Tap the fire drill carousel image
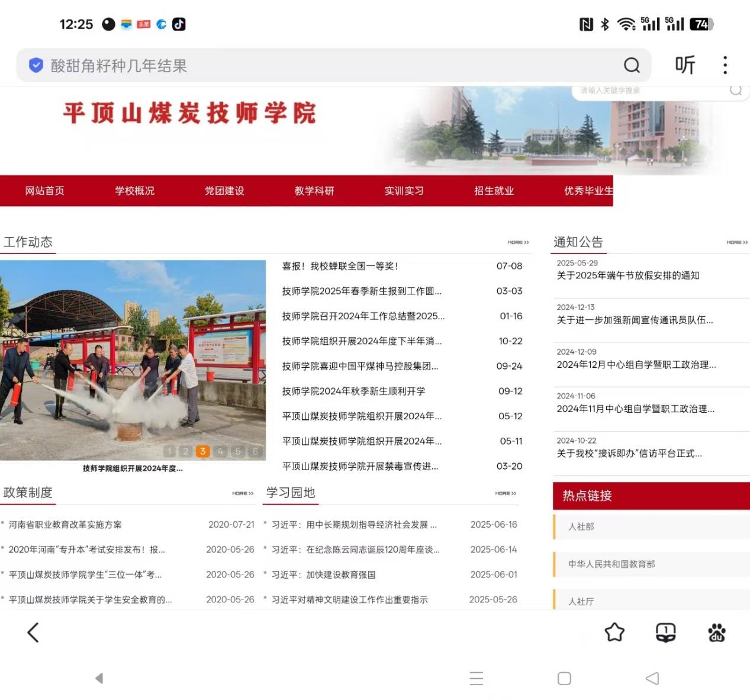This screenshot has height=700, width=750. [x=133, y=355]
